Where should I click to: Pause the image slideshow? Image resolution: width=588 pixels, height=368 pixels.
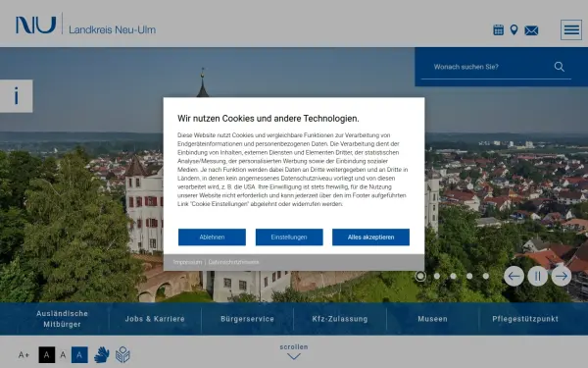[537, 277]
